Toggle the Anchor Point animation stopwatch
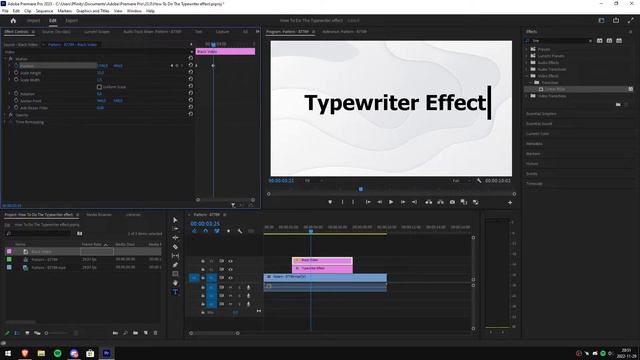Image resolution: width=640 pixels, height=360 pixels. [16, 100]
